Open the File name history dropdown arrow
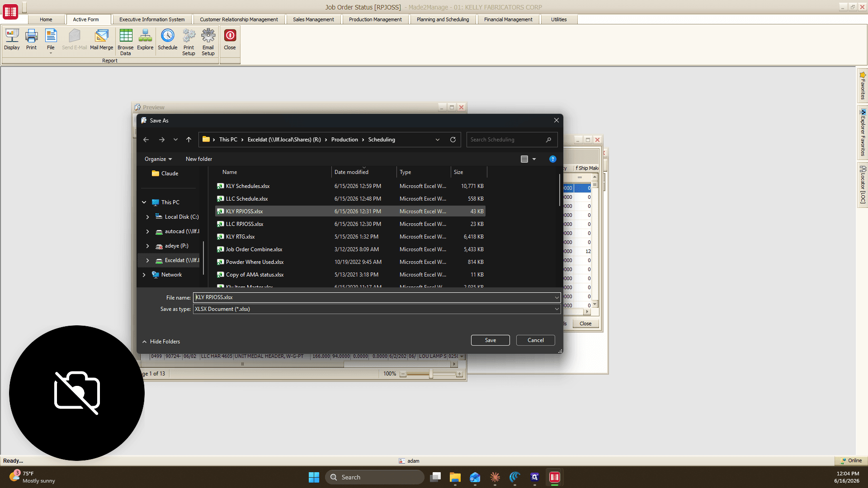This screenshot has width=868, height=488. pyautogui.click(x=557, y=297)
